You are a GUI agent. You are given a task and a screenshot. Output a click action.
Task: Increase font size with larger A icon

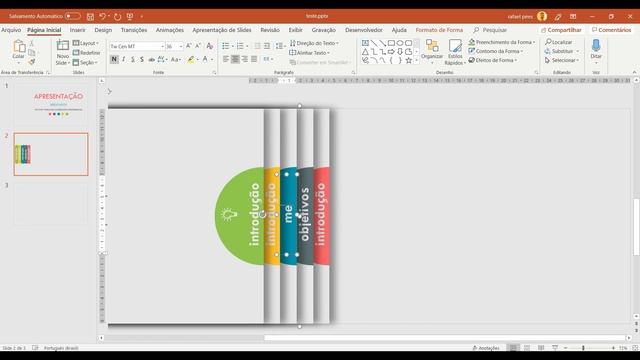(189, 46)
